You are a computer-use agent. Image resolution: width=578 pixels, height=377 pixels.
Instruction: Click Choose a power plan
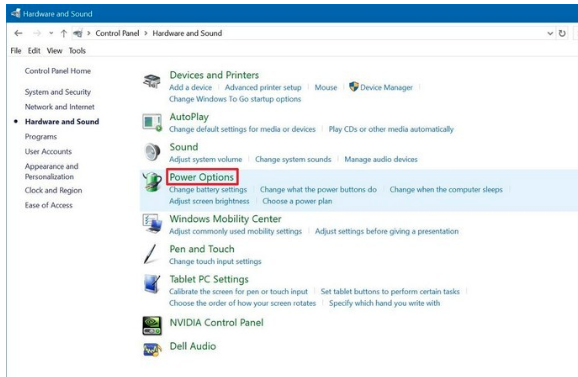pyautogui.click(x=297, y=201)
